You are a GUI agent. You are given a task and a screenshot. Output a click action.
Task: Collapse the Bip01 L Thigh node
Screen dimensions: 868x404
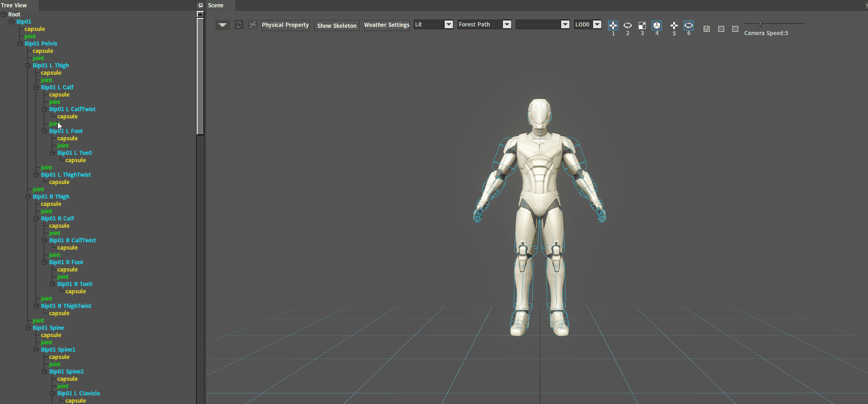click(x=28, y=66)
